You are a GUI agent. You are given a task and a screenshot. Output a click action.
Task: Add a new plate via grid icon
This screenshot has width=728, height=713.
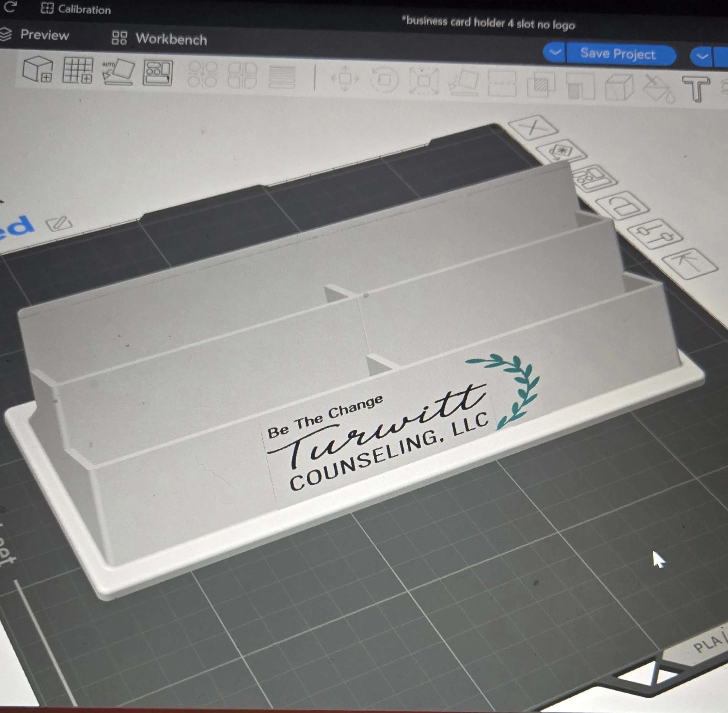pos(78,71)
